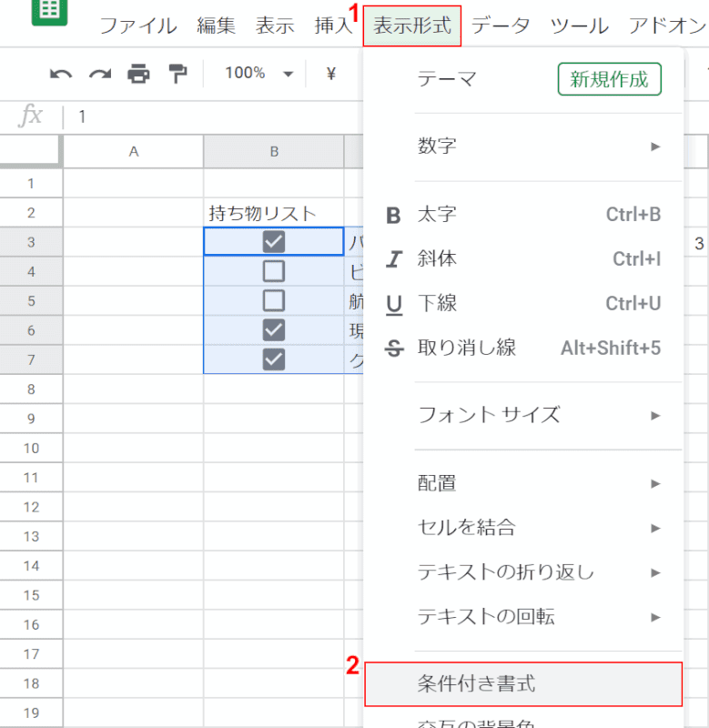This screenshot has height=728, width=709.
Task: Click the underline U icon in menu
Action: click(394, 305)
